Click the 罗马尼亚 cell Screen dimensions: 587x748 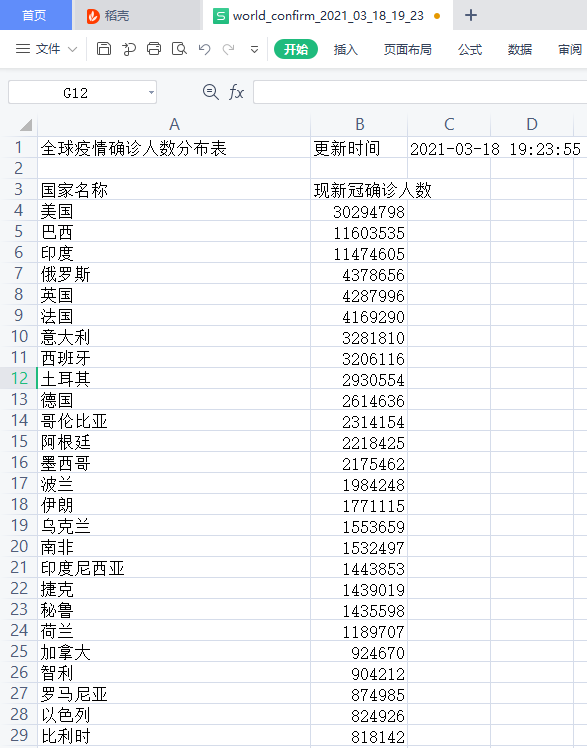pyautogui.click(x=174, y=694)
